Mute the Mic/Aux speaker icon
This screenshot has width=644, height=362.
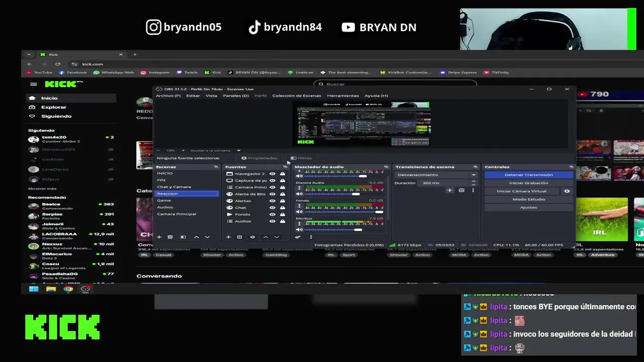point(300,230)
